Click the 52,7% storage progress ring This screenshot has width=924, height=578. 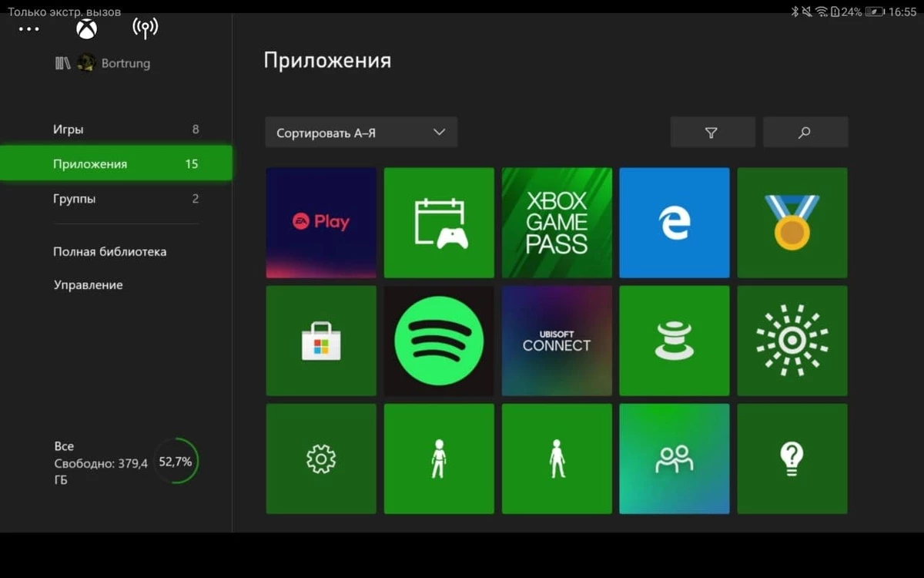coord(176,462)
